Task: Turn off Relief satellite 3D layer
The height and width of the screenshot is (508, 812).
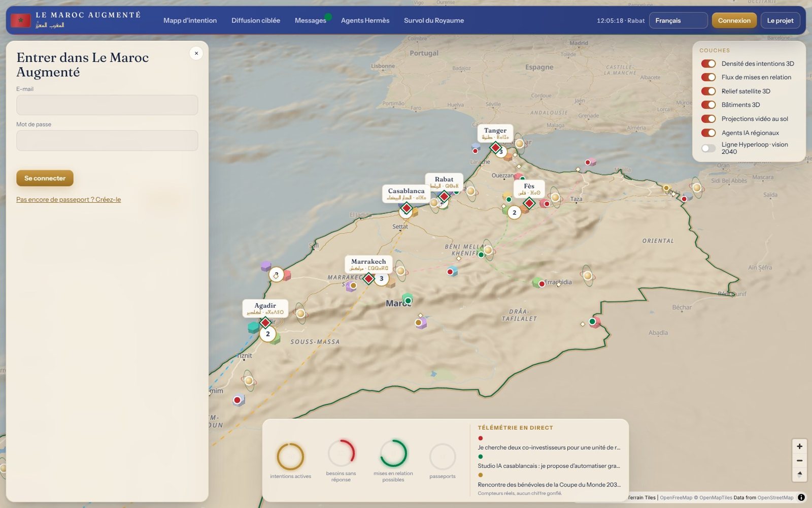Action: 708,91
